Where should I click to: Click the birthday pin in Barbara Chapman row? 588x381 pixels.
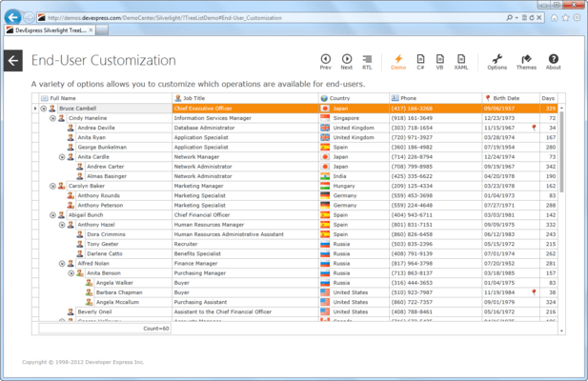tap(534, 292)
